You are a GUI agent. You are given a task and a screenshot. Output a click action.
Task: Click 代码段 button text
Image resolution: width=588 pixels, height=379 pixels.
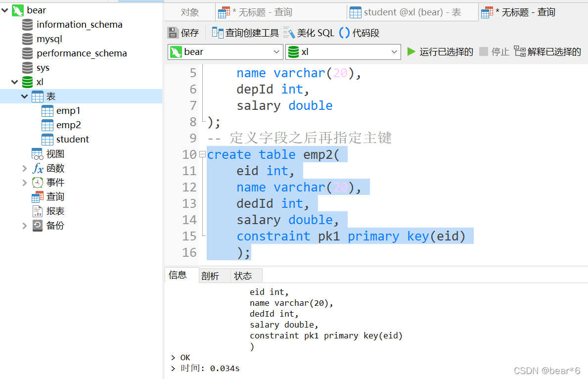365,33
